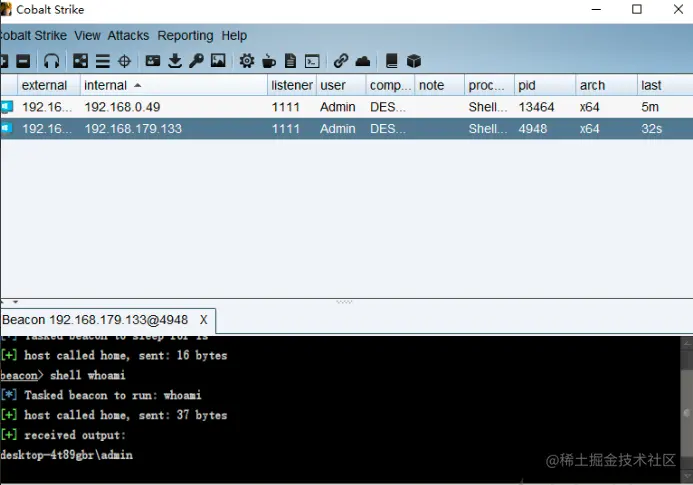Click the Scripted Web Delivery terminal icon
693x485 pixels.
(312, 61)
